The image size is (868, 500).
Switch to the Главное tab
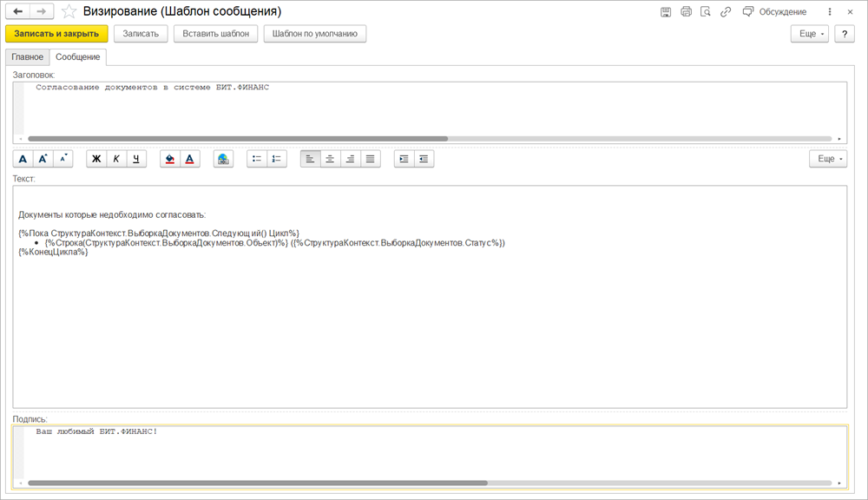tap(27, 57)
